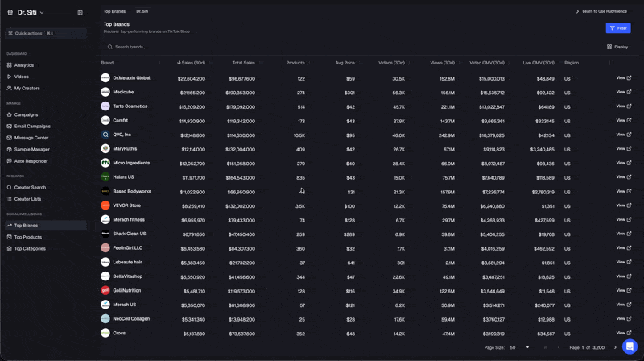Click the Region column header
The image size is (644, 361).
(x=572, y=63)
